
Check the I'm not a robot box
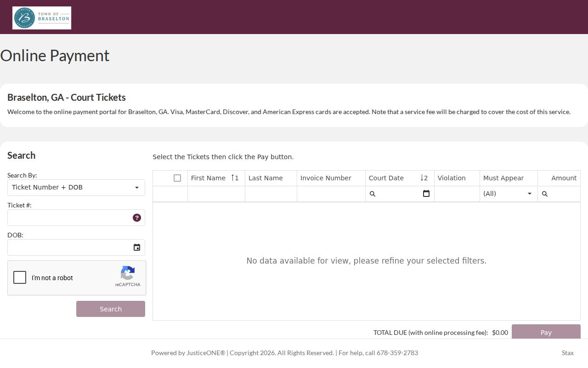click(x=20, y=277)
